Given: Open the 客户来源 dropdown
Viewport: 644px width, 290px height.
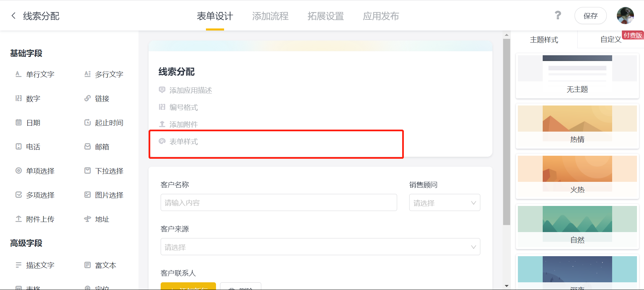Looking at the screenshot, I should 320,247.
